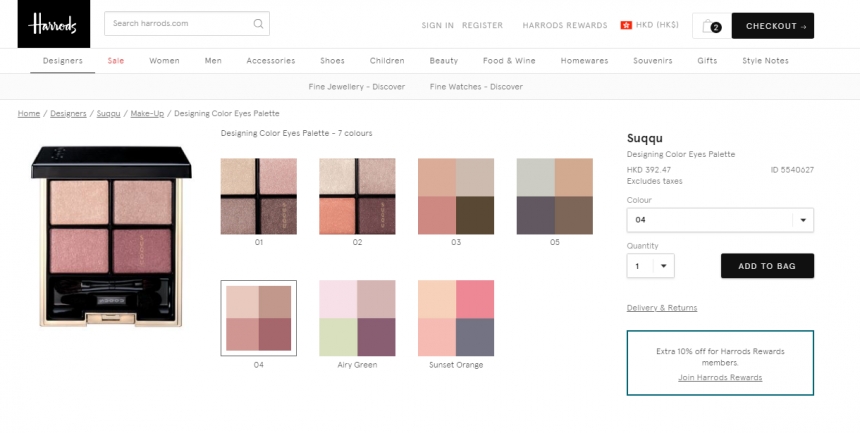Click the REGISTER link

[482, 25]
